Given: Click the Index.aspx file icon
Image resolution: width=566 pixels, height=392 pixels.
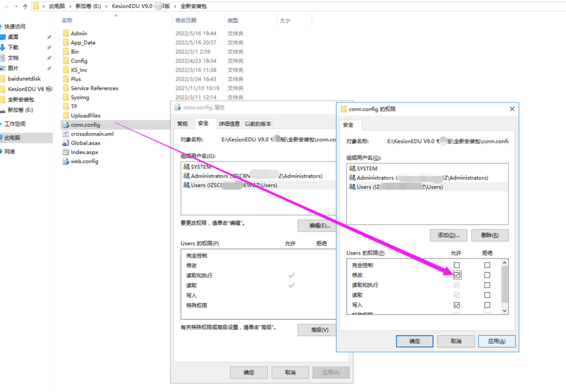Looking at the screenshot, I should coord(66,152).
